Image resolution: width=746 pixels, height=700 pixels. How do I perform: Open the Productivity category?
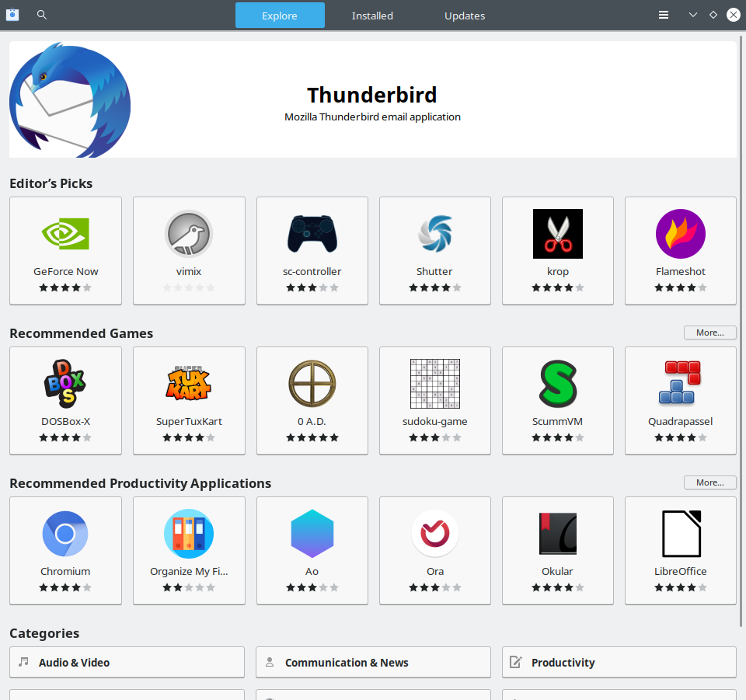click(619, 662)
